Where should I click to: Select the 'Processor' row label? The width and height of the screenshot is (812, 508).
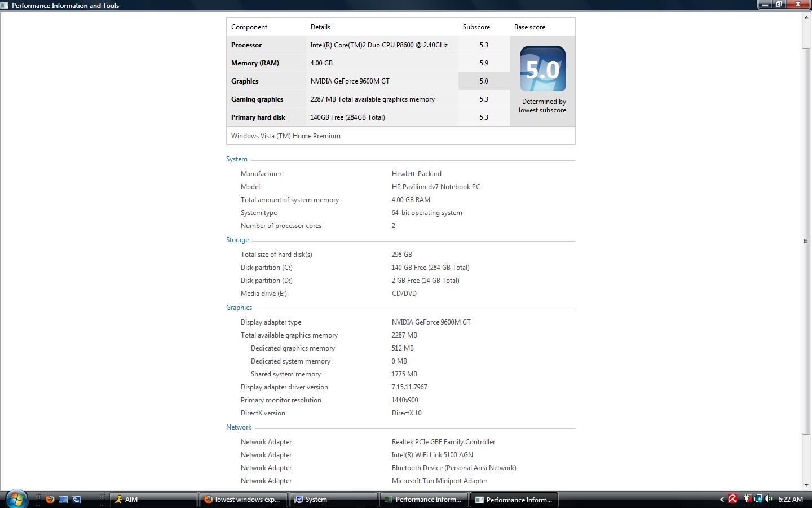(246, 45)
